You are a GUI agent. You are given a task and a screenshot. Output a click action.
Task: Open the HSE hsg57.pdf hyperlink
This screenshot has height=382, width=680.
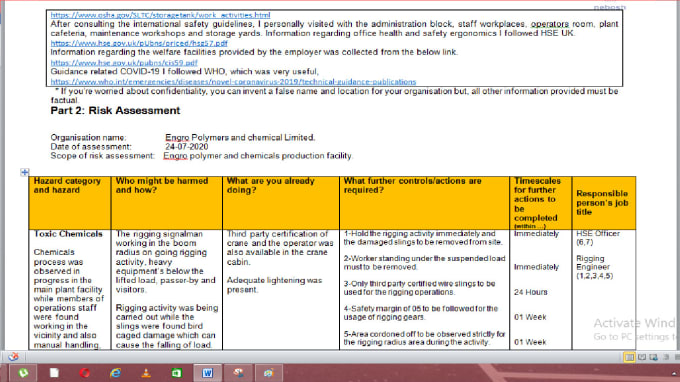click(139, 43)
